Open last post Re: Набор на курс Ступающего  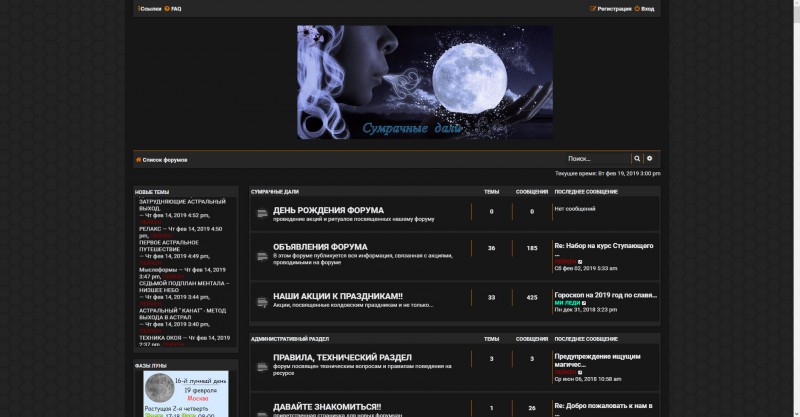pos(604,246)
